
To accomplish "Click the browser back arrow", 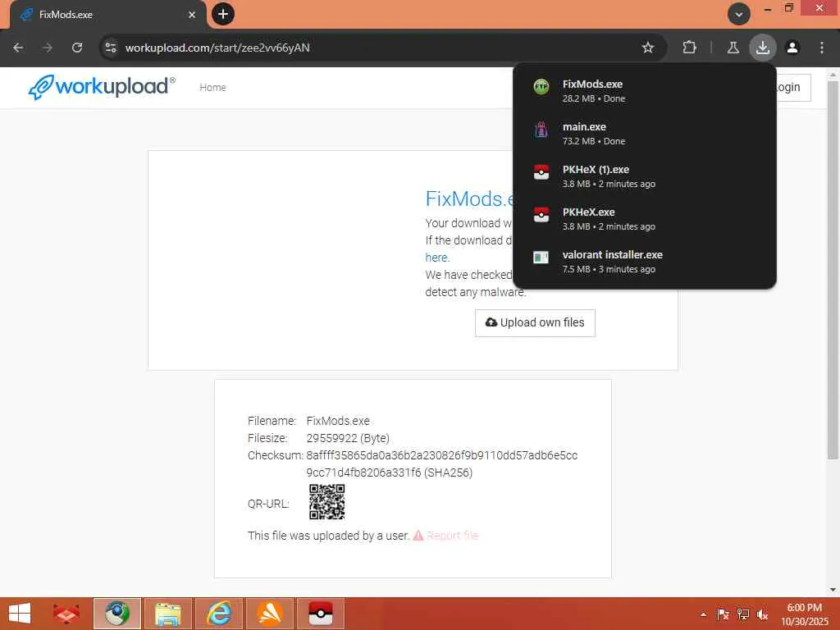I will pos(18,48).
